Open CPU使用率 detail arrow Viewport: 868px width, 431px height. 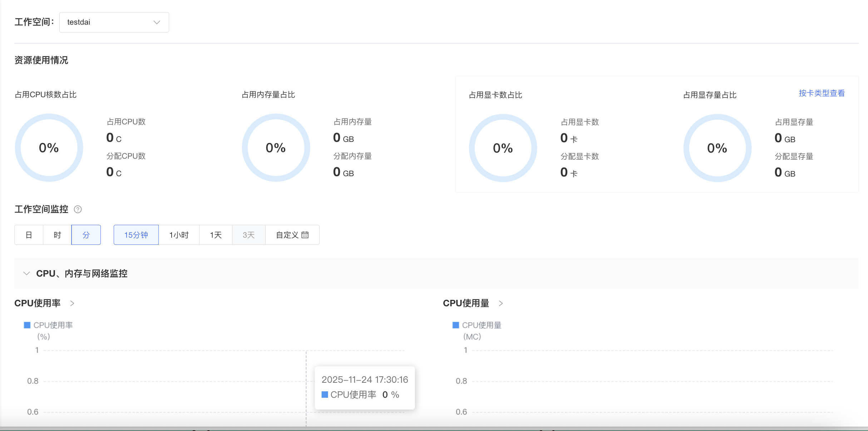(72, 303)
